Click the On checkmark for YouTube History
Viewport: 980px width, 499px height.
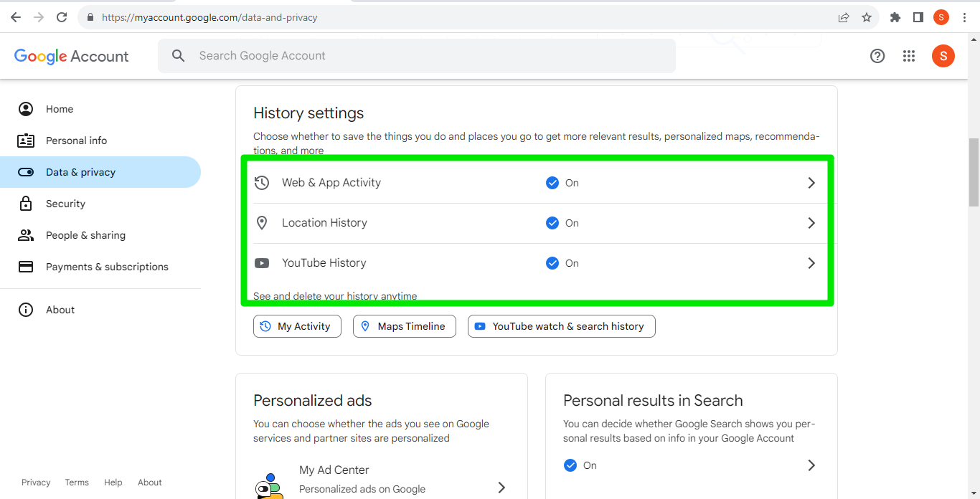[x=552, y=263]
